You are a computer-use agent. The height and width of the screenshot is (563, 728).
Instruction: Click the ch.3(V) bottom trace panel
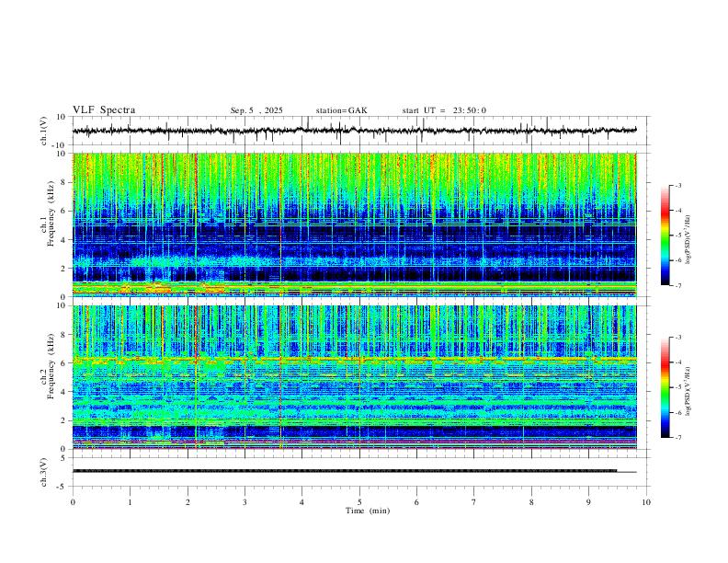click(x=360, y=472)
